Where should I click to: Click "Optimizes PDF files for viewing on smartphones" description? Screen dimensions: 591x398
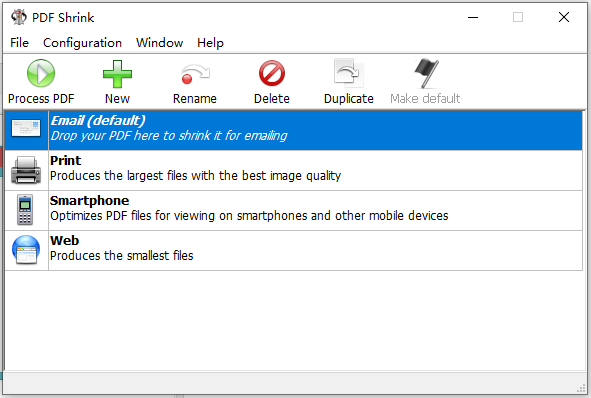(249, 216)
